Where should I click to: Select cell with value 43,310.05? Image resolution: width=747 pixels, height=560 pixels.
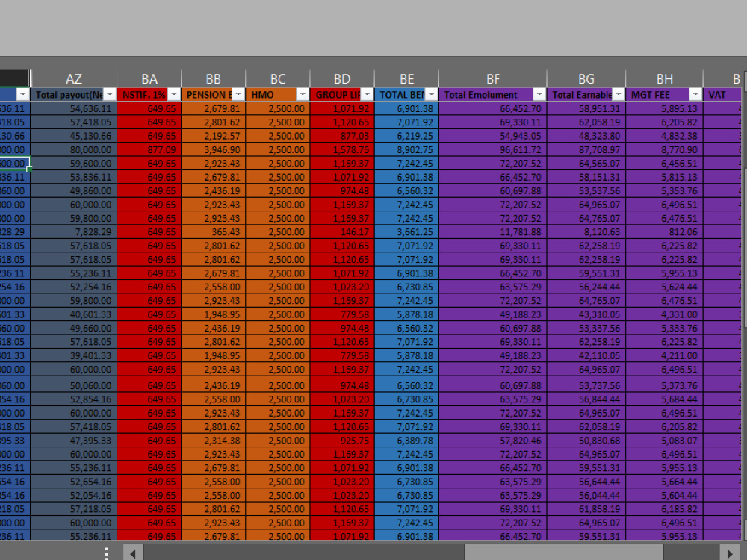[x=586, y=314]
